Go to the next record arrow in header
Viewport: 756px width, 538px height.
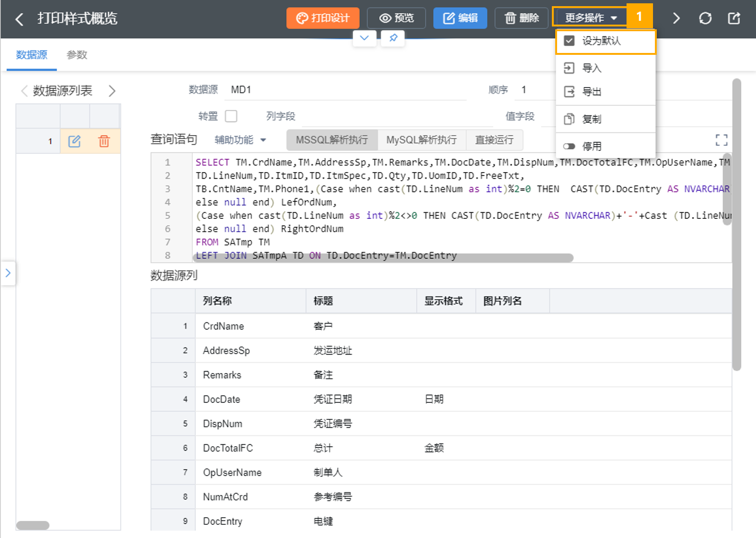(676, 18)
